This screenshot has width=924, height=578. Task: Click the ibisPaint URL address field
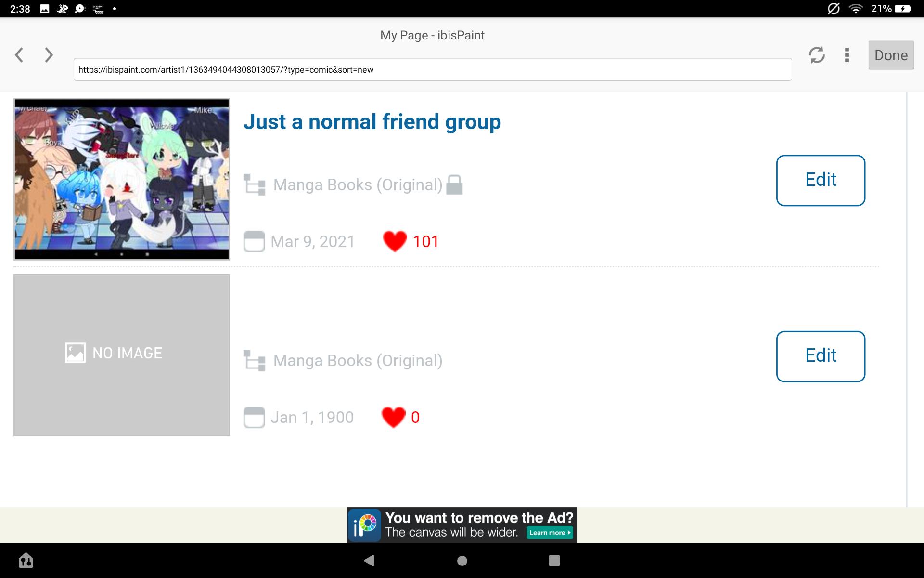pyautogui.click(x=432, y=70)
